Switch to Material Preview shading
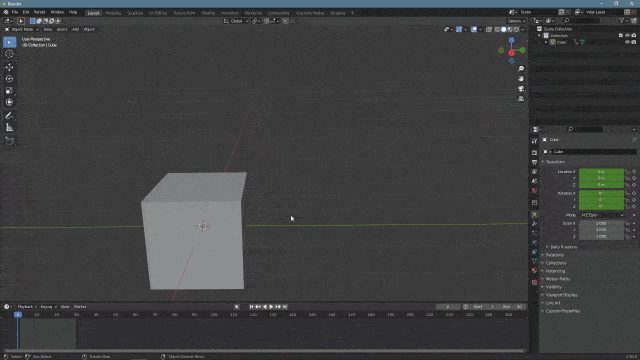The width and height of the screenshot is (640, 360). pyautogui.click(x=510, y=29)
